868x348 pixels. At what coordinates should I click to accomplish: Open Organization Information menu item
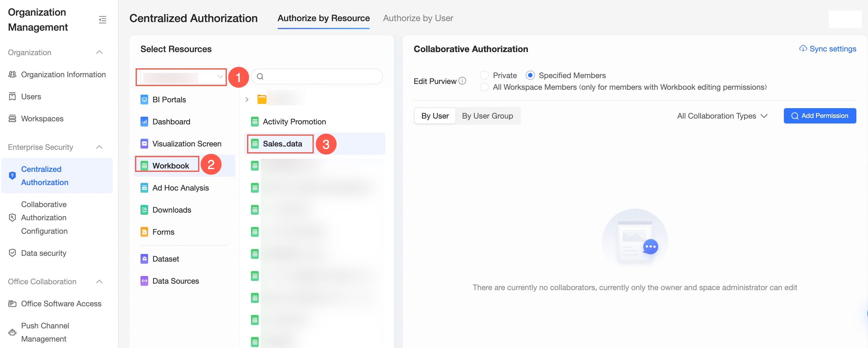pos(57,74)
